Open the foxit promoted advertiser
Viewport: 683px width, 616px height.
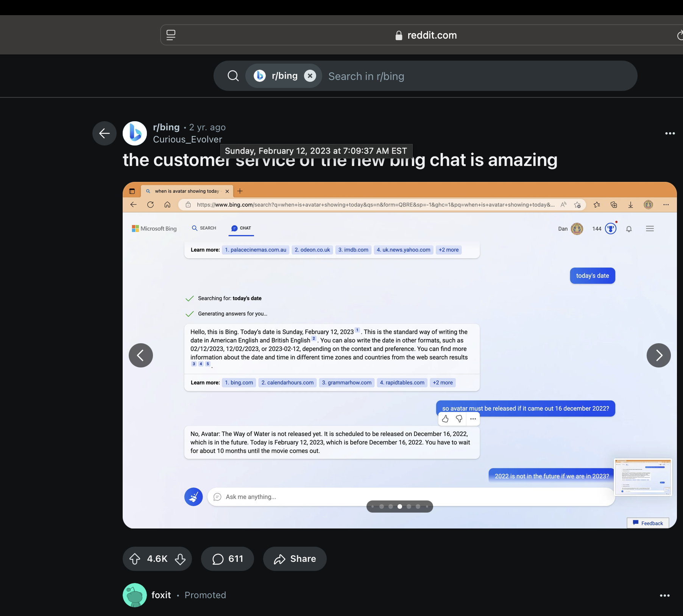click(x=161, y=595)
